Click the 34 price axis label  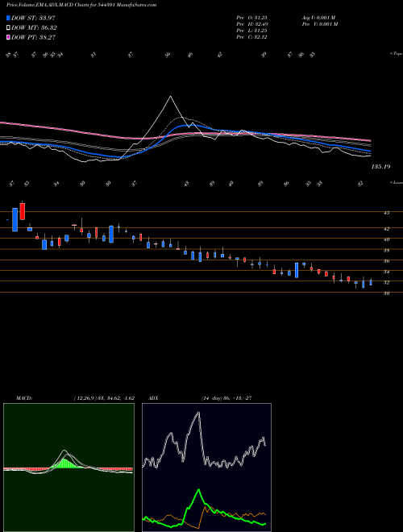tap(386, 272)
